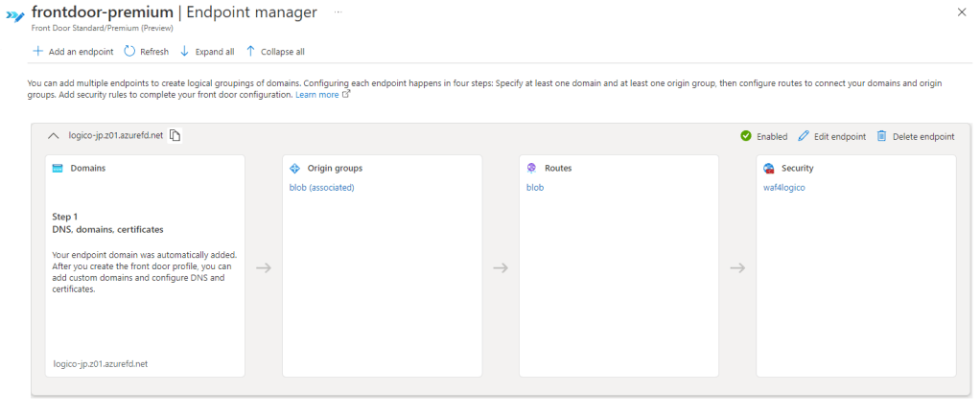Refresh the Endpoint manager
980x415 pixels.
[147, 52]
